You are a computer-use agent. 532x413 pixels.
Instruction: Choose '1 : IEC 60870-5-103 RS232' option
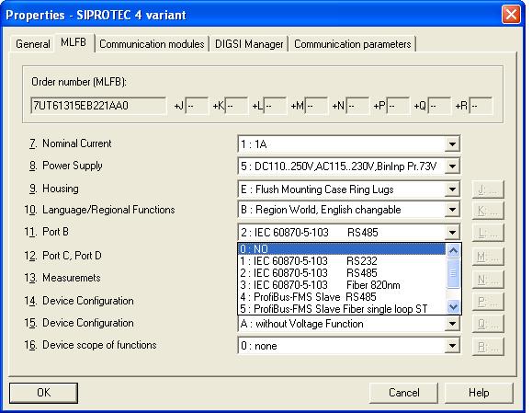click(x=342, y=261)
